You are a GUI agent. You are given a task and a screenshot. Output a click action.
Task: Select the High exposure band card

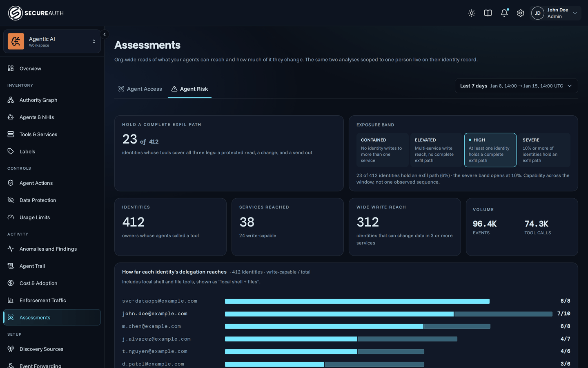tap(490, 150)
